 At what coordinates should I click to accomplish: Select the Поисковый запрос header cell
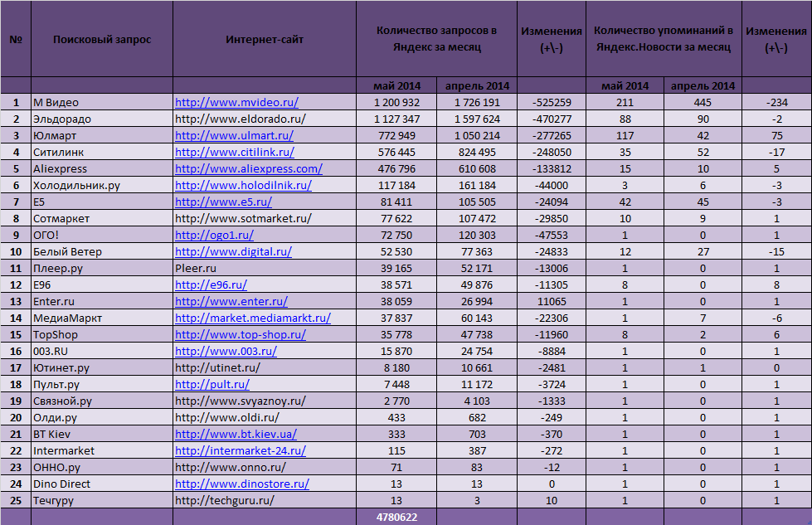tap(102, 39)
